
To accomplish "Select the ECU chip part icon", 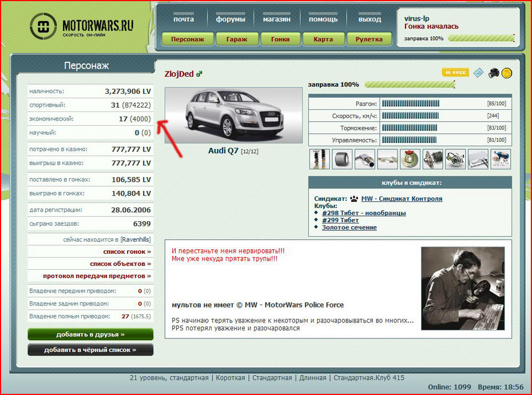I will click(478, 159).
